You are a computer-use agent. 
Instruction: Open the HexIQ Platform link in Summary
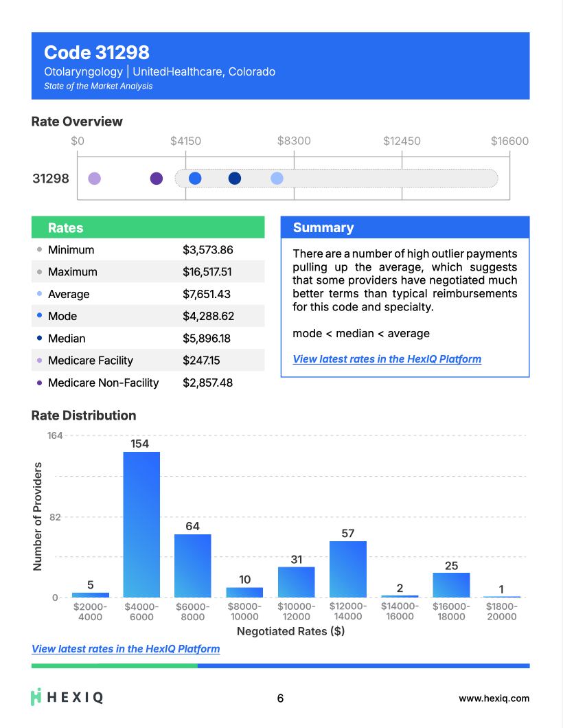point(387,359)
